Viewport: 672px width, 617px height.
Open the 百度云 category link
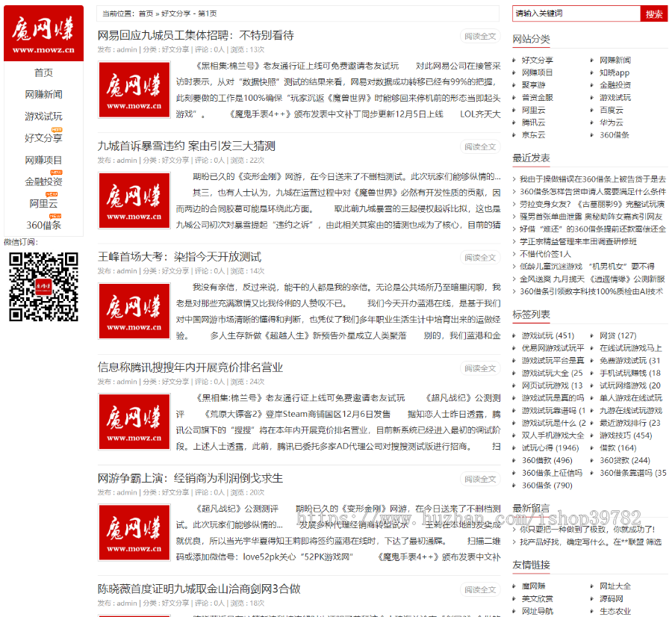point(611,111)
